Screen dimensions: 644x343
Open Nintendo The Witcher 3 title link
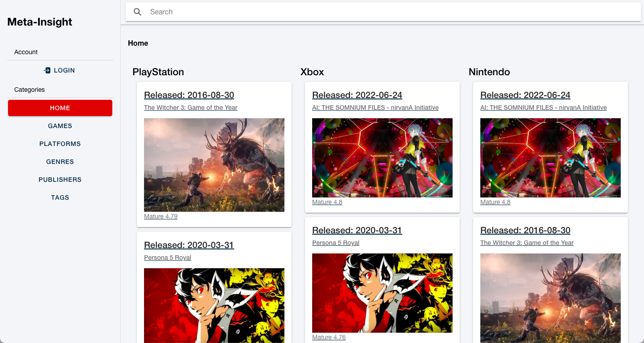click(x=527, y=243)
